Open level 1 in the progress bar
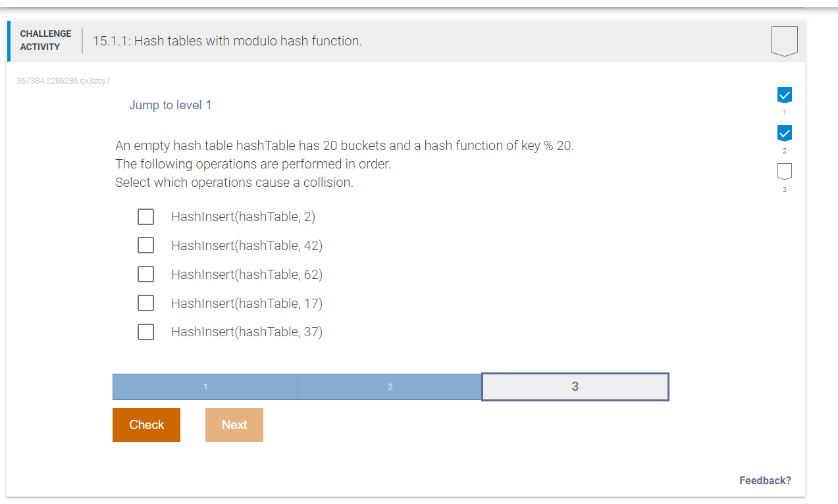Screen dimensions: 838x504 coord(204,386)
